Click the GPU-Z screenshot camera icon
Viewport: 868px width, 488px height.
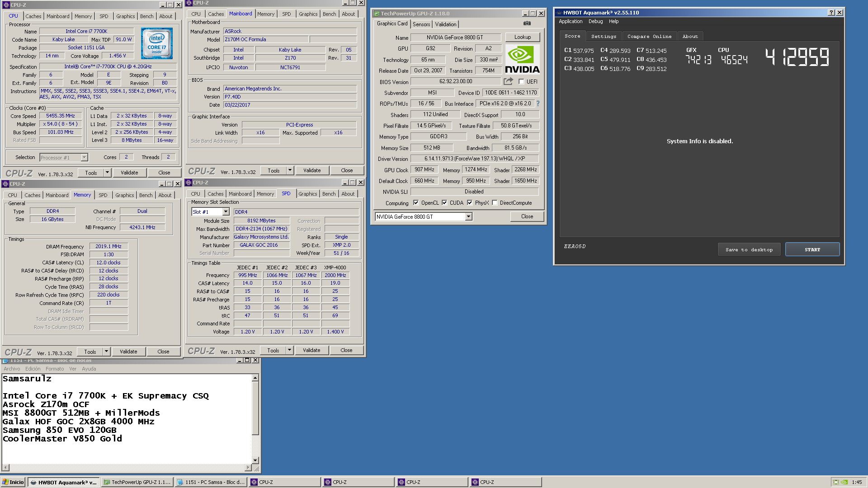coord(527,23)
